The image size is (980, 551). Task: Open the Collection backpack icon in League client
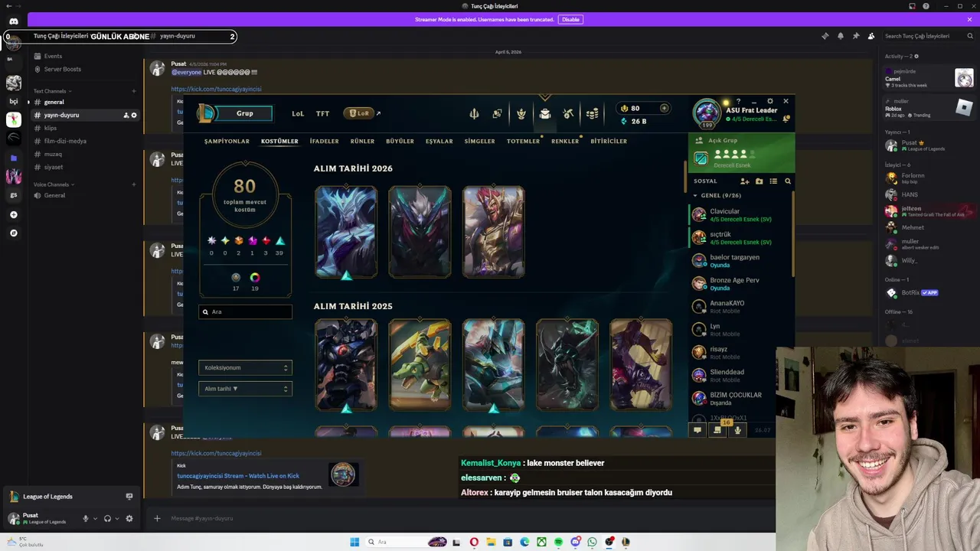[544, 113]
